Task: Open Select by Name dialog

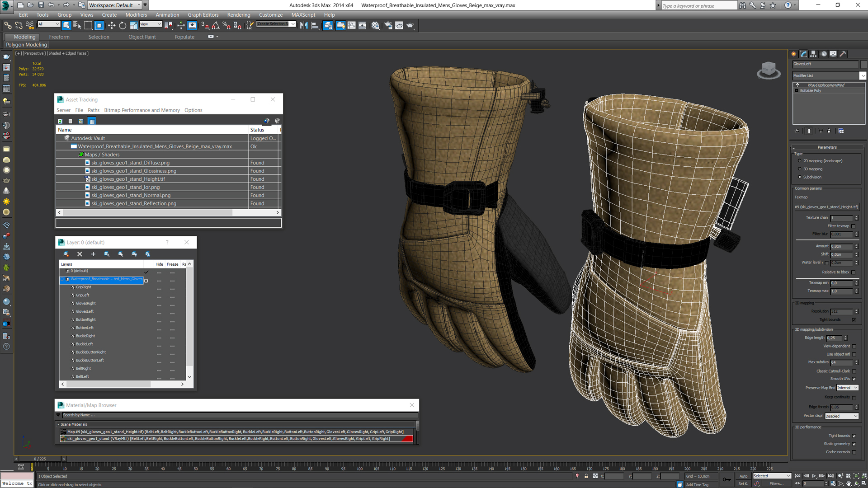Action: tap(77, 26)
